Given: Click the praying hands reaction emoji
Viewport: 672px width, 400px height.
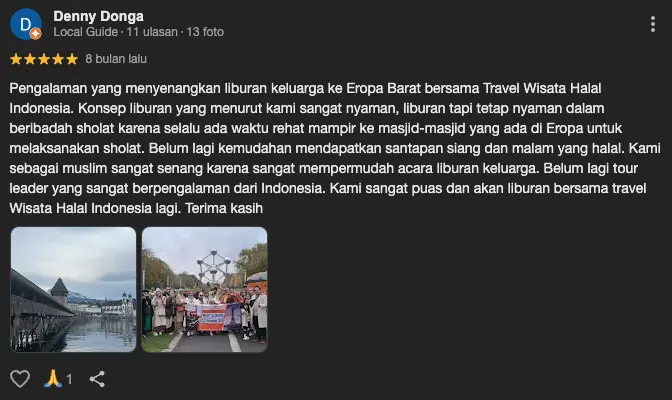Looking at the screenshot, I should tap(53, 379).
